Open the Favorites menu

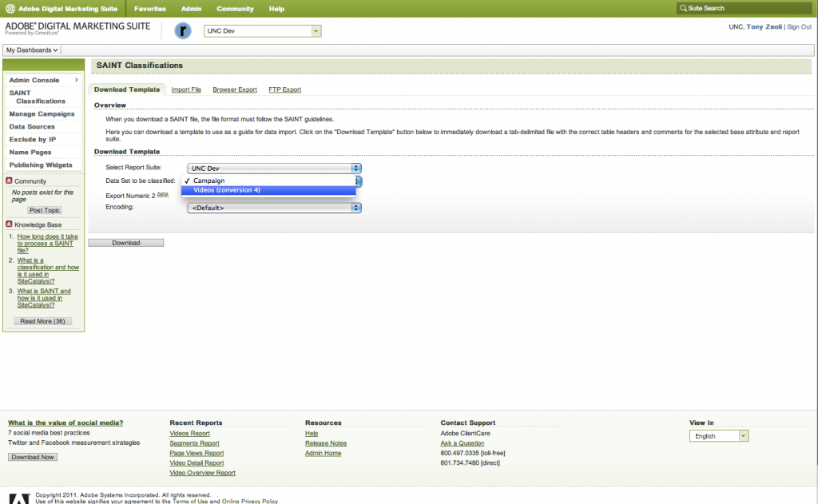pos(149,9)
